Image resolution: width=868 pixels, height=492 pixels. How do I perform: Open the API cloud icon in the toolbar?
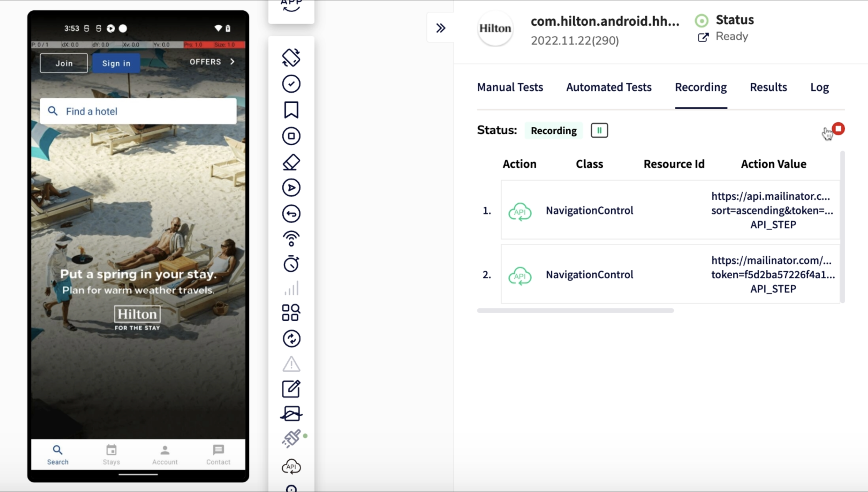tap(291, 467)
